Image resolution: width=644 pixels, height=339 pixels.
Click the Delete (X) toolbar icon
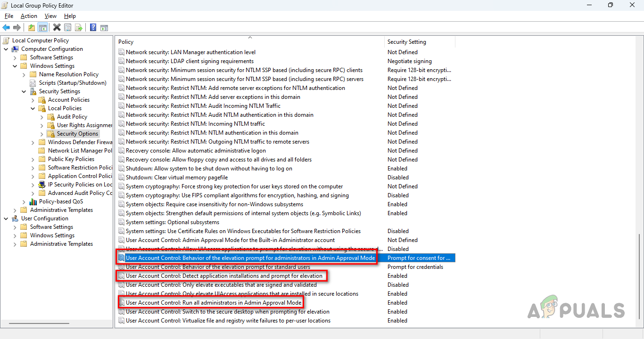[x=56, y=27]
